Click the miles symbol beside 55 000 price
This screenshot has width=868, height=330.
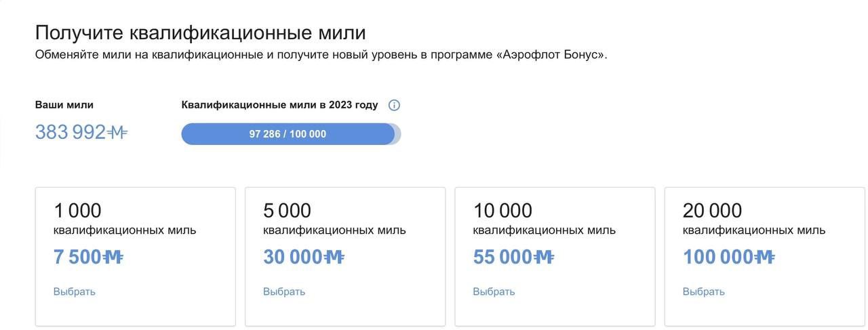point(545,257)
